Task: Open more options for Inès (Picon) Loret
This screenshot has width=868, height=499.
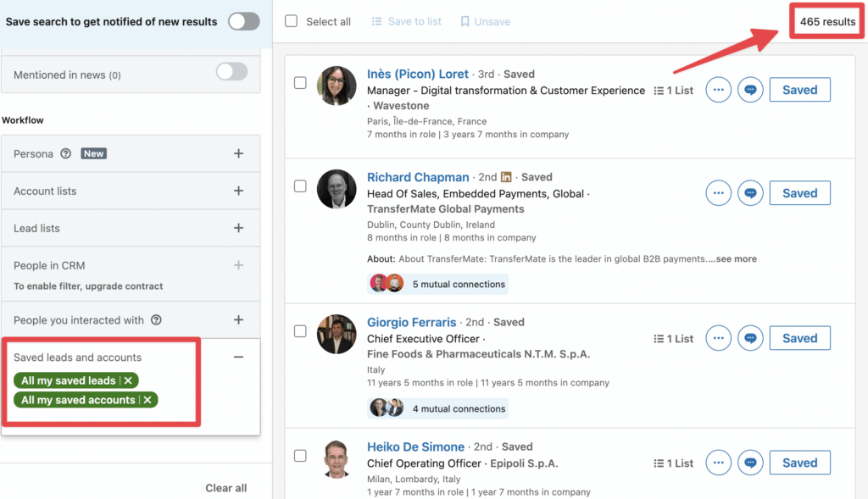Action: [719, 90]
